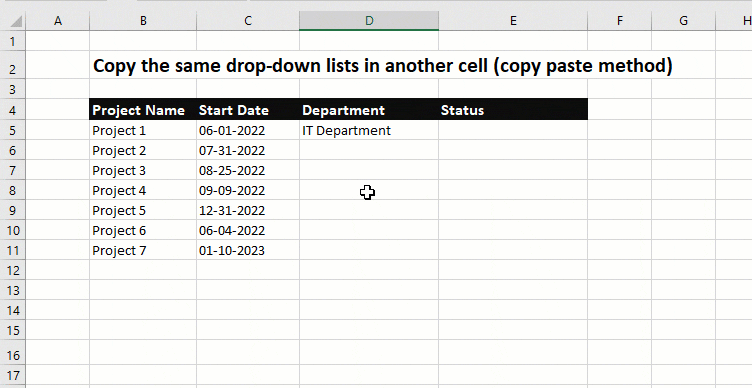Select column G header
The width and height of the screenshot is (752, 388).
click(683, 21)
